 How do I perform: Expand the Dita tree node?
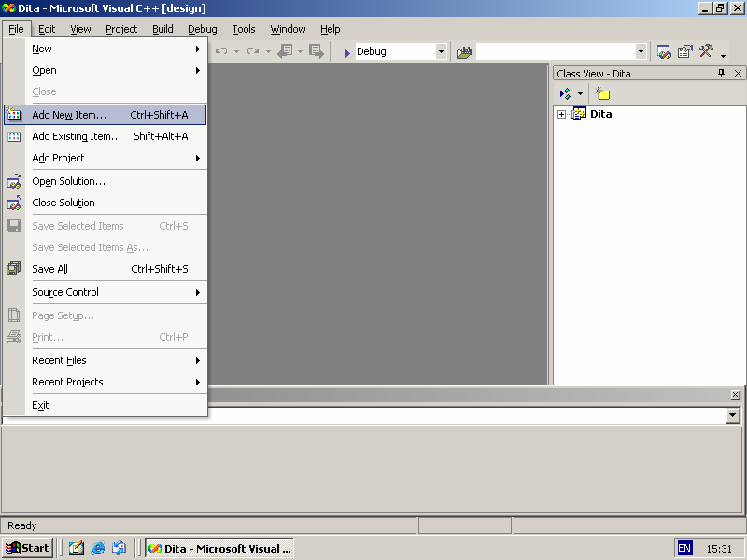click(562, 114)
